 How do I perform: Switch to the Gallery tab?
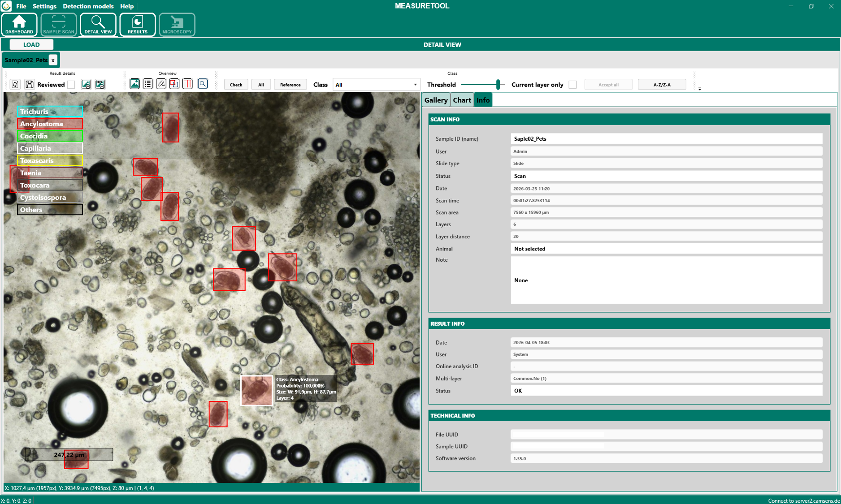(x=436, y=100)
